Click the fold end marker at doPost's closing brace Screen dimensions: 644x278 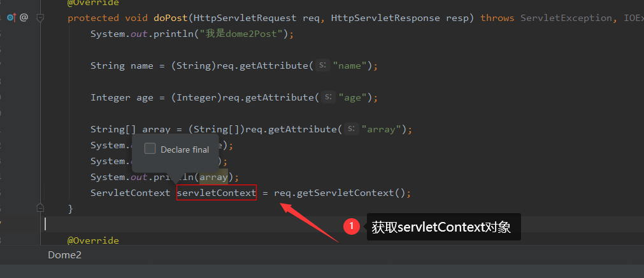click(x=40, y=208)
